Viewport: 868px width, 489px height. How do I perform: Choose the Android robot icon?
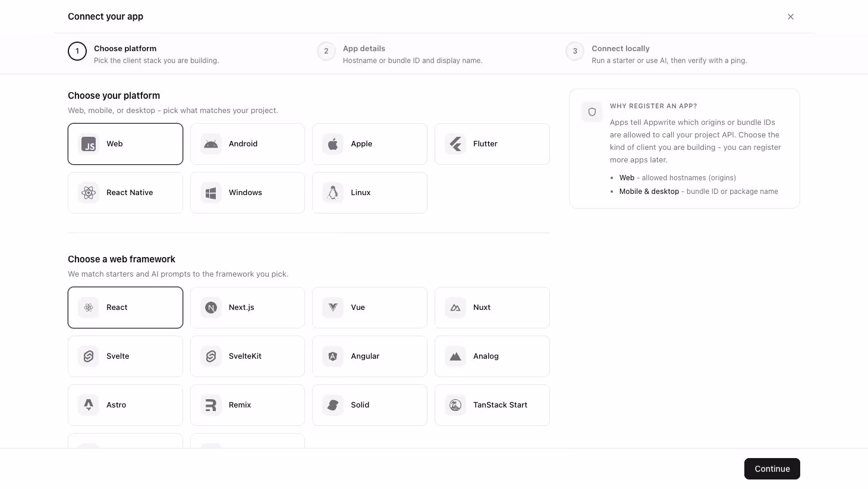click(211, 144)
